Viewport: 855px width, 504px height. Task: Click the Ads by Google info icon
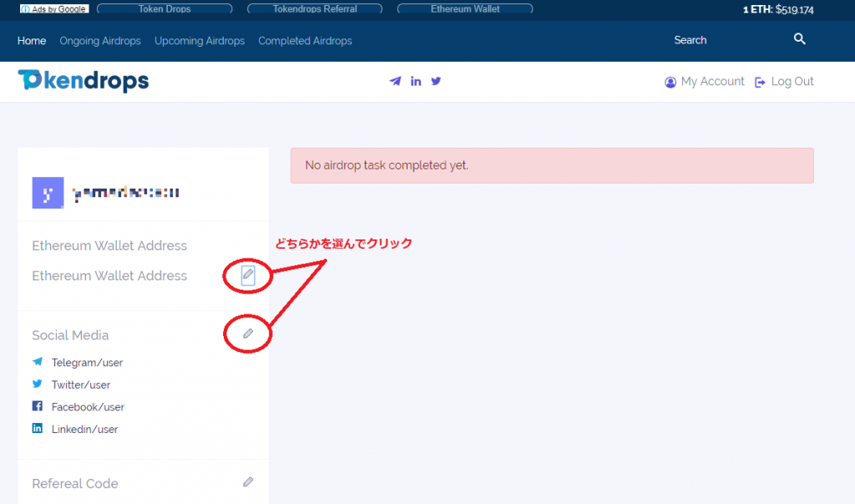pyautogui.click(x=25, y=9)
